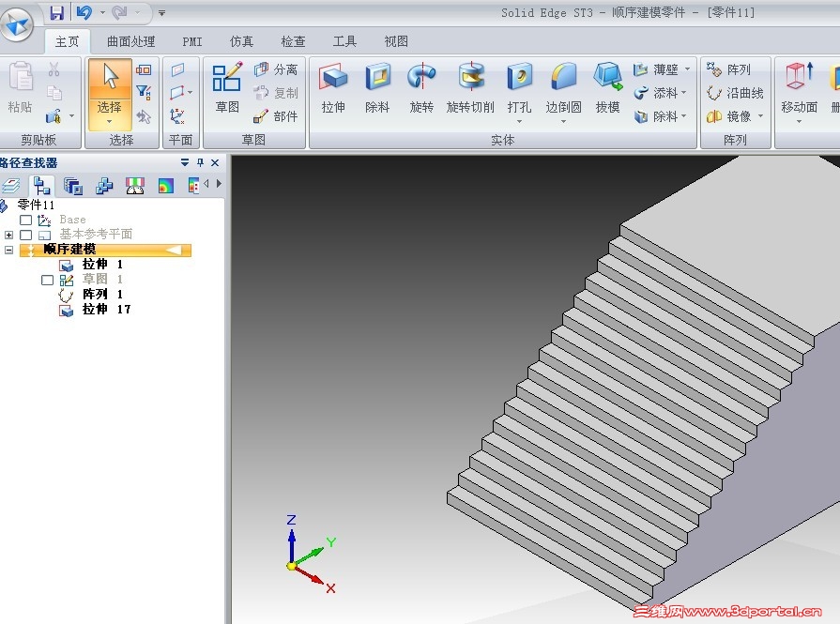This screenshot has width=840, height=624.
Task: Select the 边倒圆 round tool
Action: (563, 88)
